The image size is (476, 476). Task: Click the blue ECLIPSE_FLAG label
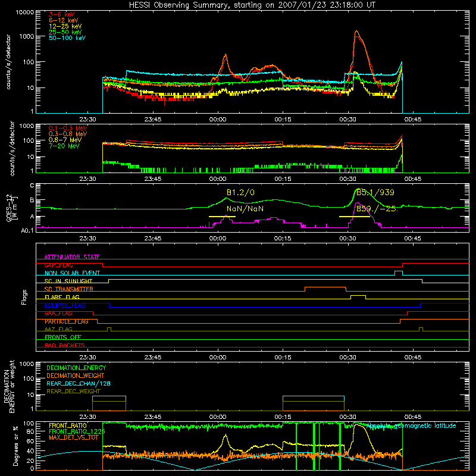(x=65, y=305)
